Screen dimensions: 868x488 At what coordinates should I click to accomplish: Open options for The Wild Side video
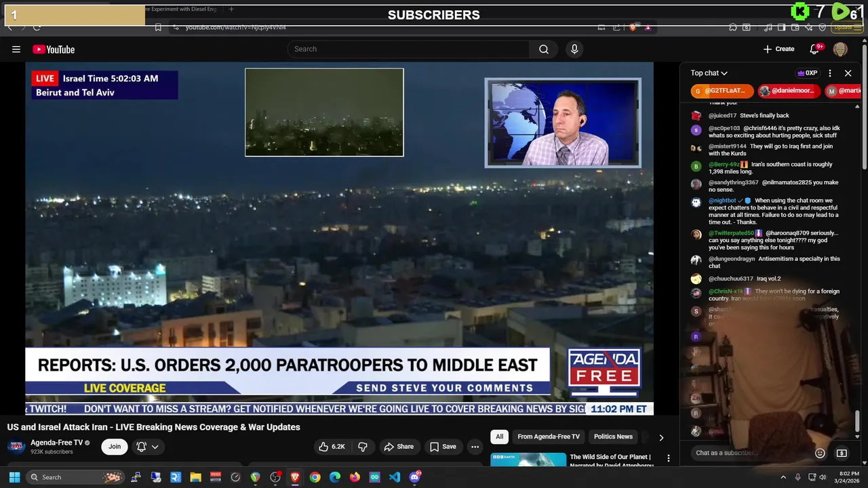[x=669, y=459]
